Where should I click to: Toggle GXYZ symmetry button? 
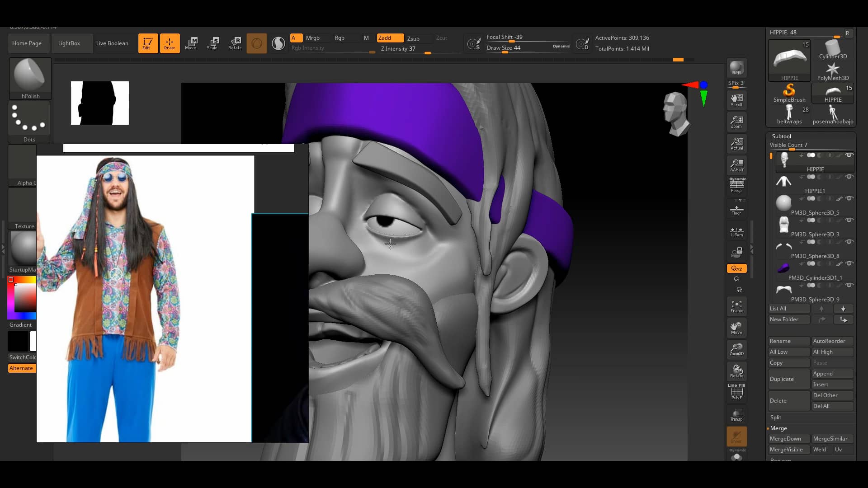point(736,268)
